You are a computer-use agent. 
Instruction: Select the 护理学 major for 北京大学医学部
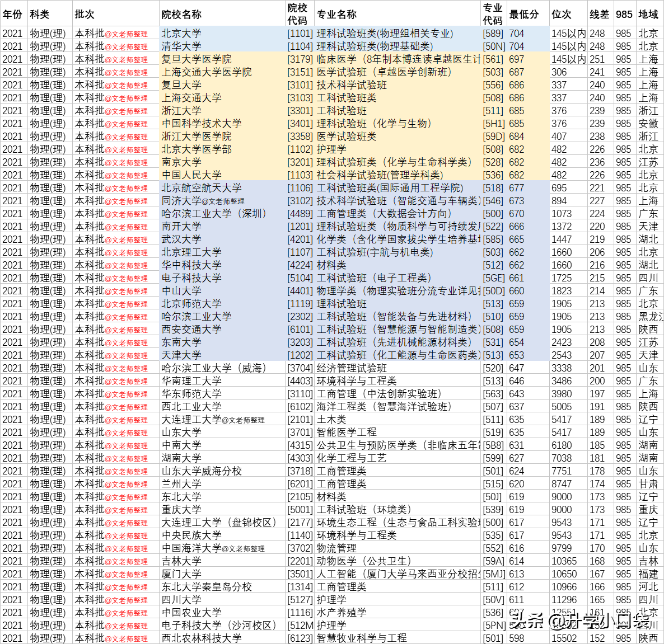tap(330, 149)
